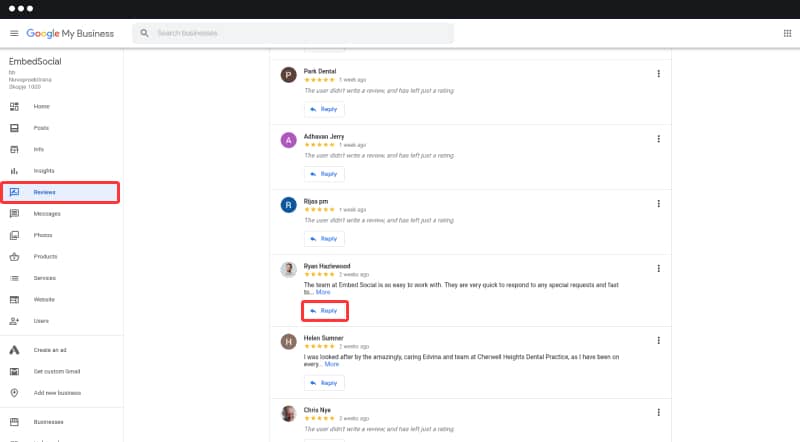
Task: Click Helen Sumner's star rating
Action: point(319,347)
